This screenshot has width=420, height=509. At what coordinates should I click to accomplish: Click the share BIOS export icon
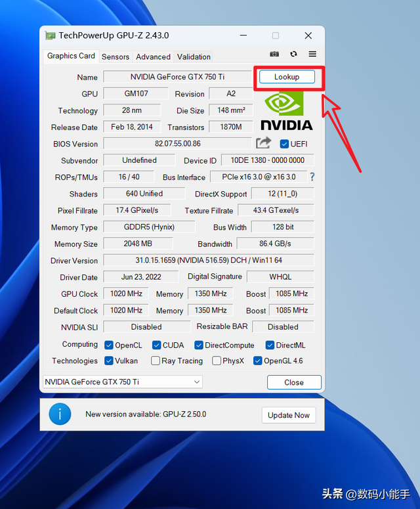[263, 143]
